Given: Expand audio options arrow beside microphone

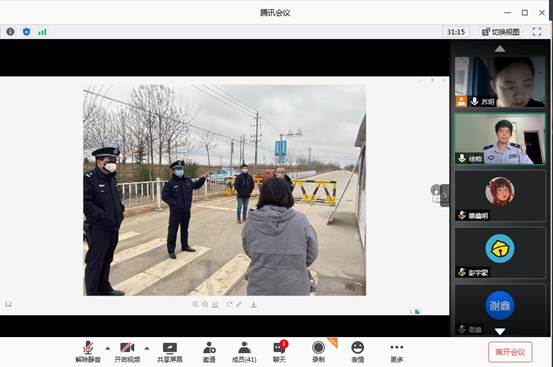Looking at the screenshot, I should [108, 348].
